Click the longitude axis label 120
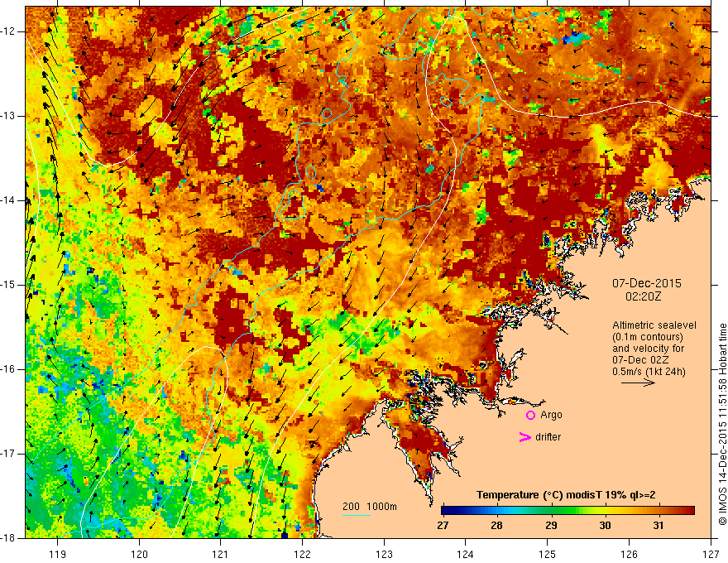The width and height of the screenshot is (728, 563). point(139,554)
